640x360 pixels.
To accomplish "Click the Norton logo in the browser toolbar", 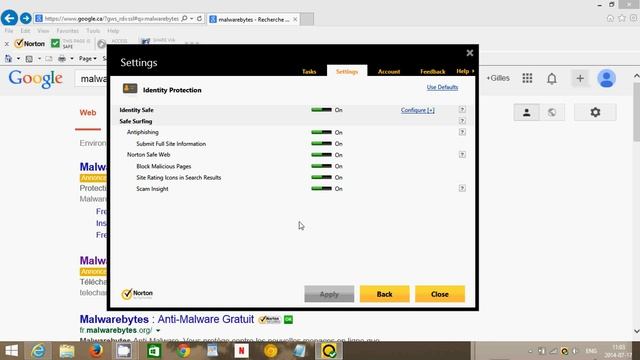I will (29, 43).
